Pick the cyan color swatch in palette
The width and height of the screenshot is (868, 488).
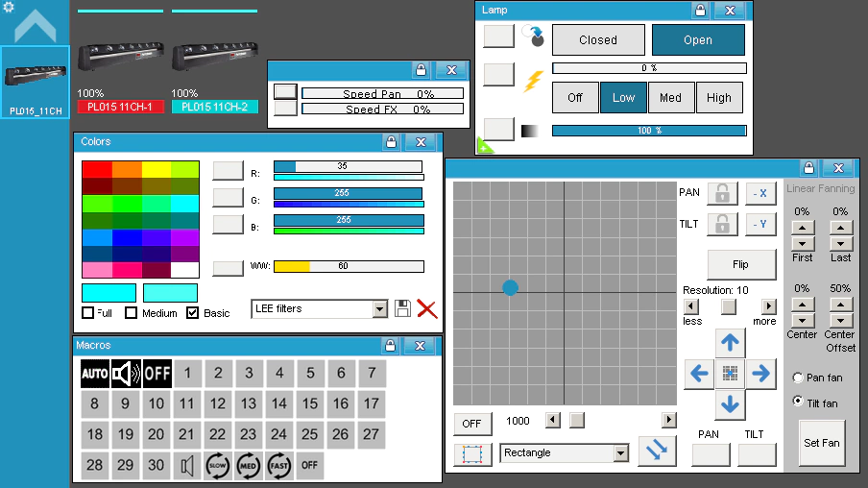(183, 203)
